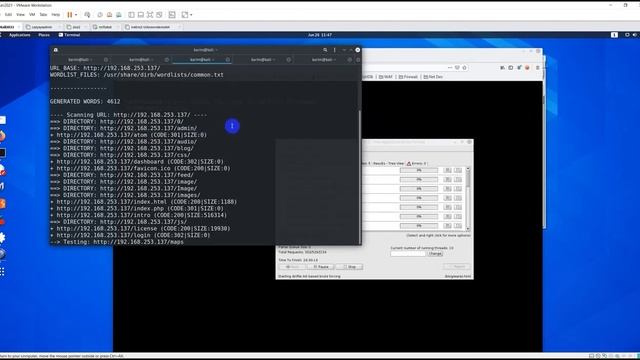640x360 pixels.
Task: Toggle the VMware thumbnail bar view
Action: pyautogui.click(x=141, y=15)
